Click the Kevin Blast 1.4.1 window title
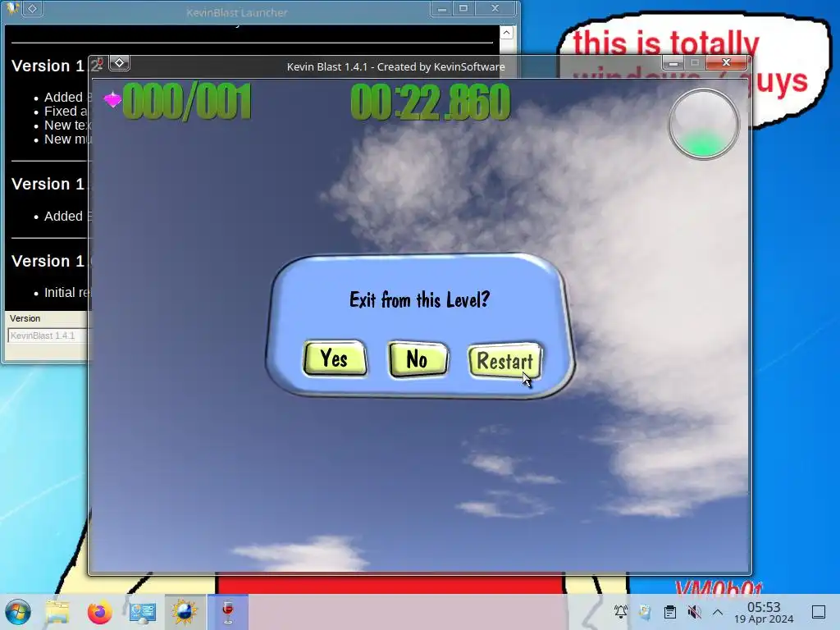840x630 pixels. click(x=396, y=67)
